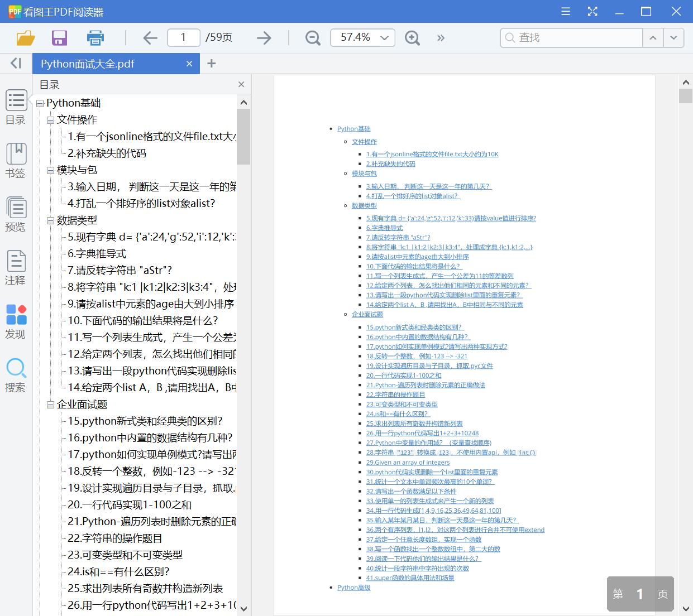
Task: Open the main hamburger menu
Action: [565, 11]
